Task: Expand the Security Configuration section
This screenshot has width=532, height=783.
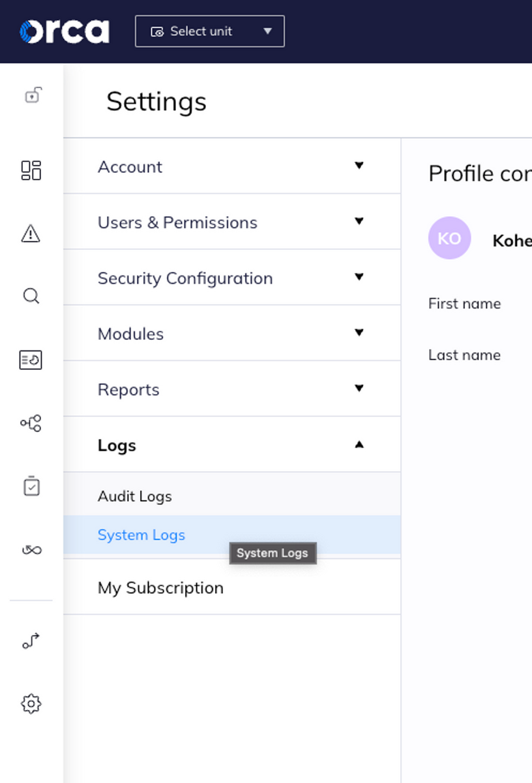Action: (231, 278)
